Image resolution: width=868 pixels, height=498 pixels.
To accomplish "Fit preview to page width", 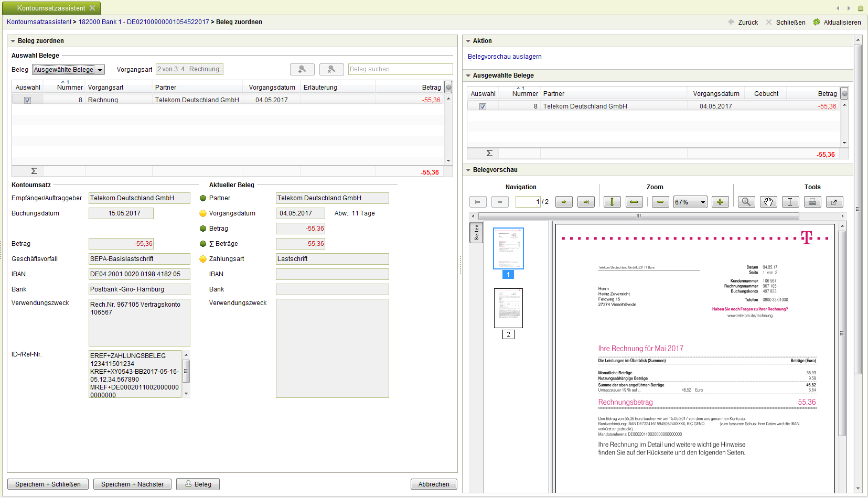I will pos(634,202).
